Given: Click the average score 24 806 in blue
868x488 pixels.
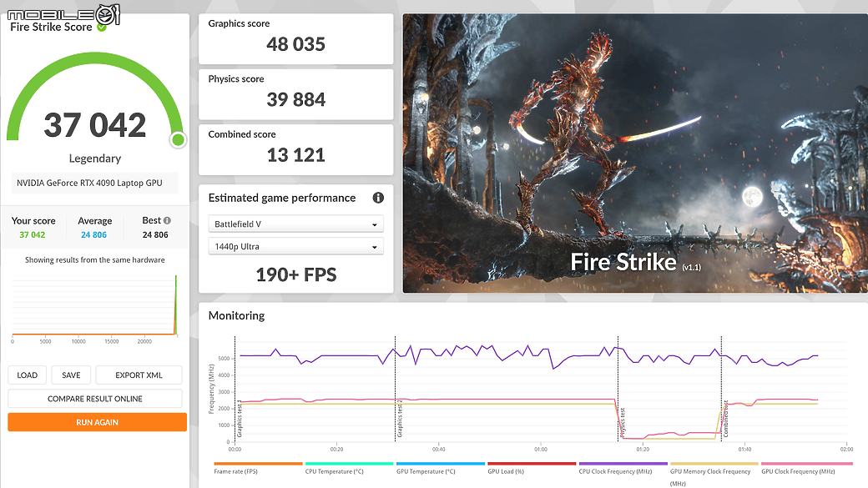Looking at the screenshot, I should [93, 234].
